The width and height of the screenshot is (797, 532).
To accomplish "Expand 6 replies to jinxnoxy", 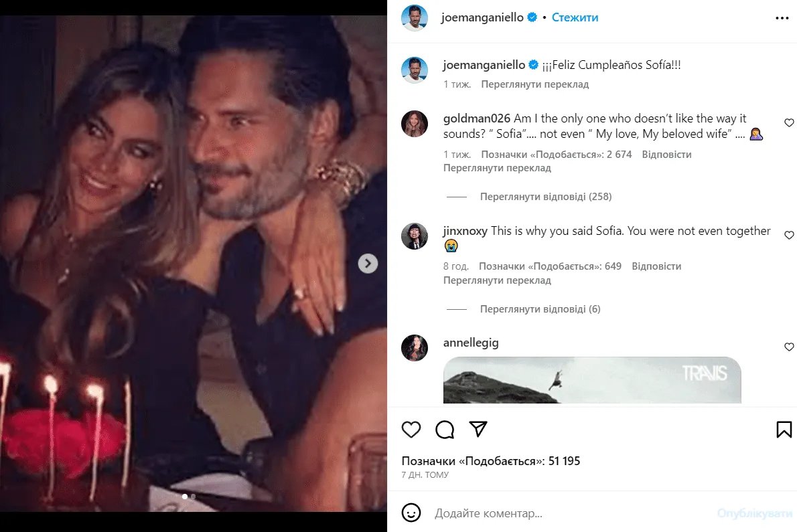I will [540, 309].
